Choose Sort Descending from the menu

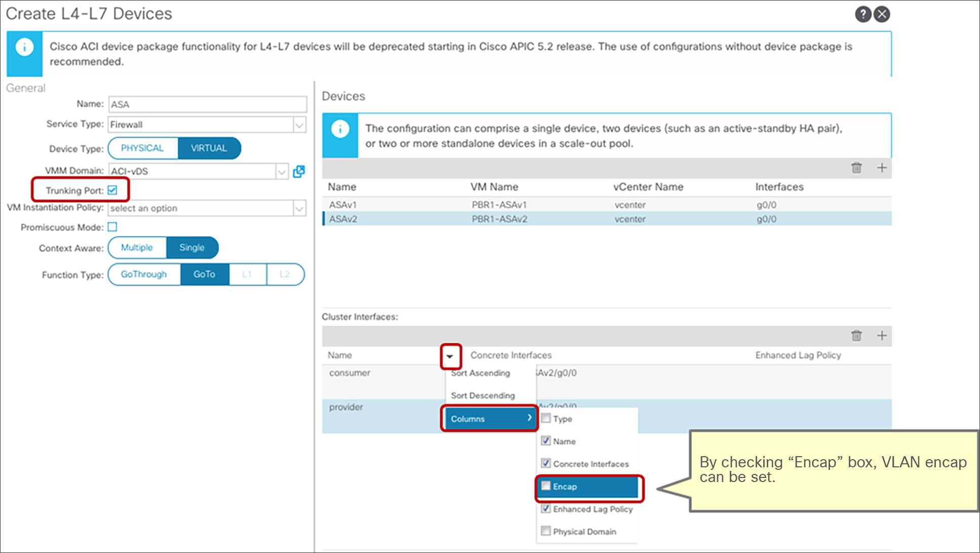pyautogui.click(x=483, y=395)
